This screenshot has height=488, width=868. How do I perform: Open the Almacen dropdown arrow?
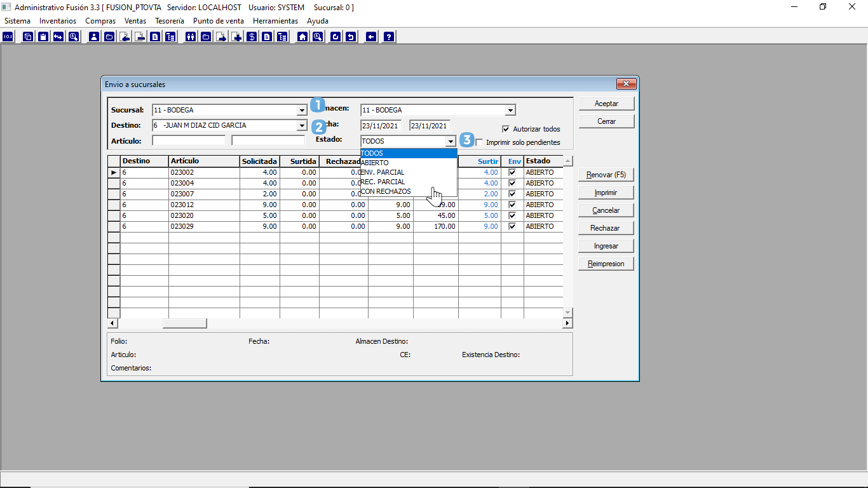510,110
